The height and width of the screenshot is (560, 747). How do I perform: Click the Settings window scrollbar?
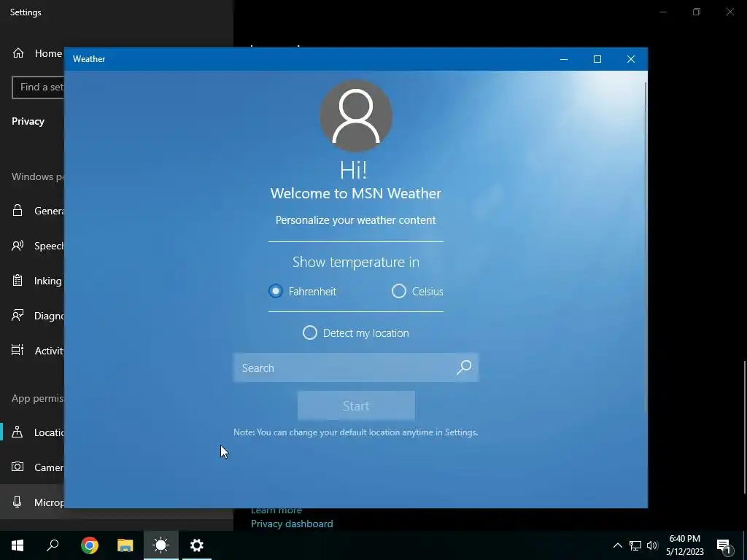pyautogui.click(x=745, y=427)
